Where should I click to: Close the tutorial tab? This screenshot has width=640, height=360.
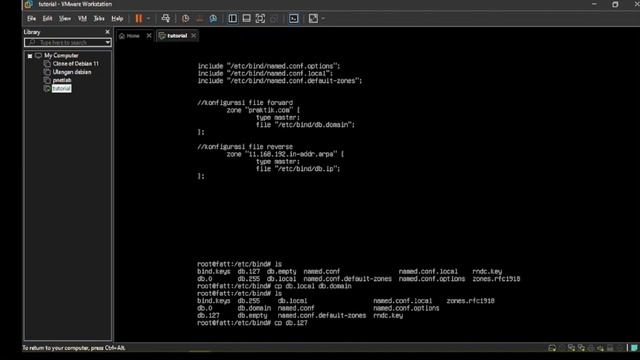click(193, 36)
